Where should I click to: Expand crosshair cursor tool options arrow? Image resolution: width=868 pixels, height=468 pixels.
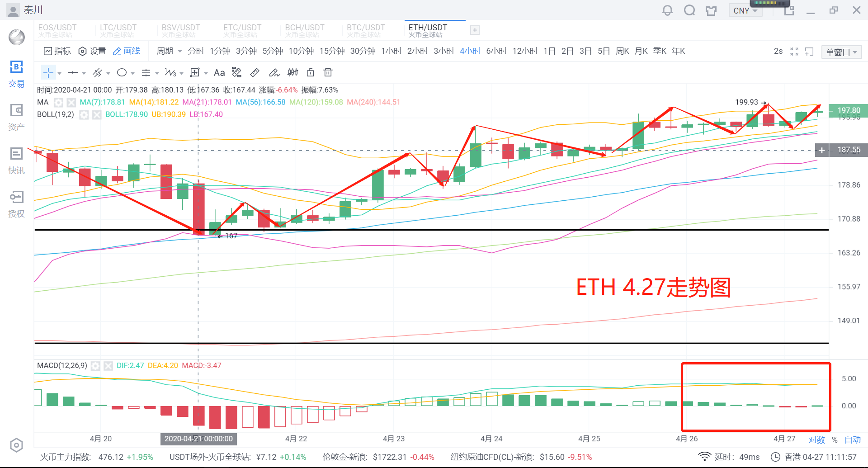tap(59, 73)
